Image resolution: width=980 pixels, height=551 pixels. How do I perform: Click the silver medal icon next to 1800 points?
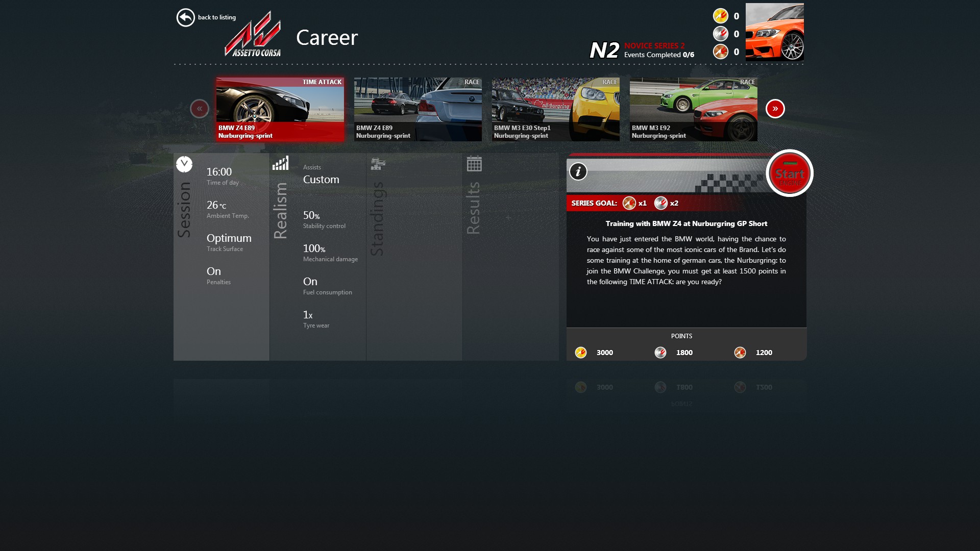(x=660, y=352)
